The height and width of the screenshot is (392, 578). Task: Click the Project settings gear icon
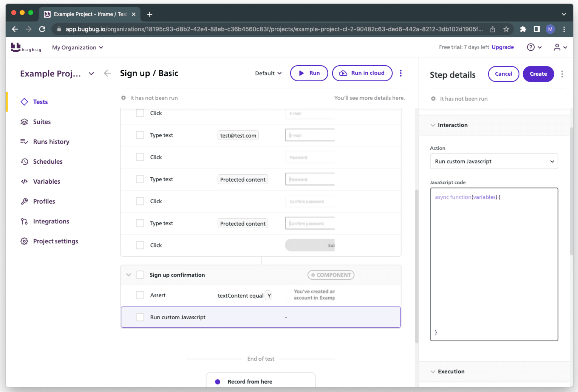click(24, 241)
